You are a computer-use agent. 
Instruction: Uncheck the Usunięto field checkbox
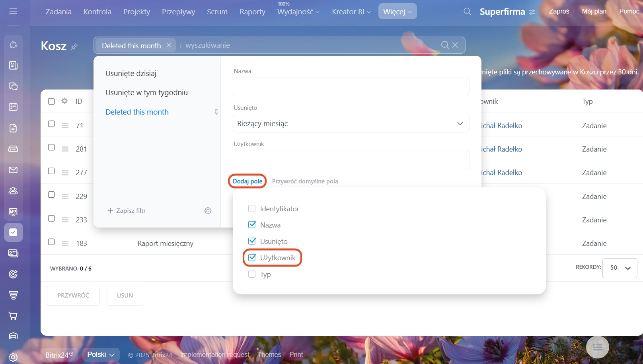pyautogui.click(x=252, y=241)
